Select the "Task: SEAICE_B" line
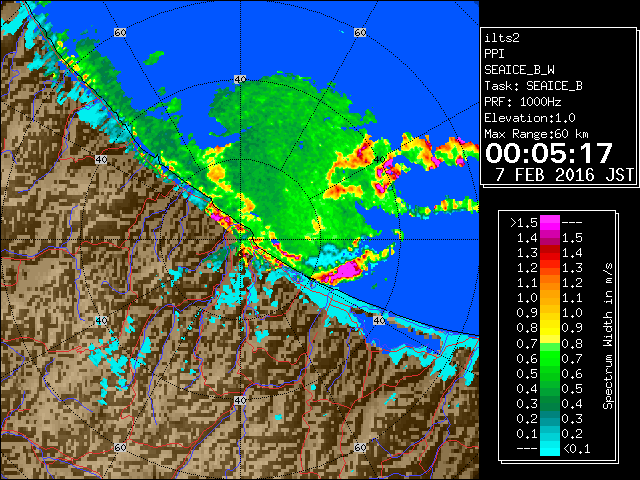Screen dimensions: 640x480 (533, 86)
